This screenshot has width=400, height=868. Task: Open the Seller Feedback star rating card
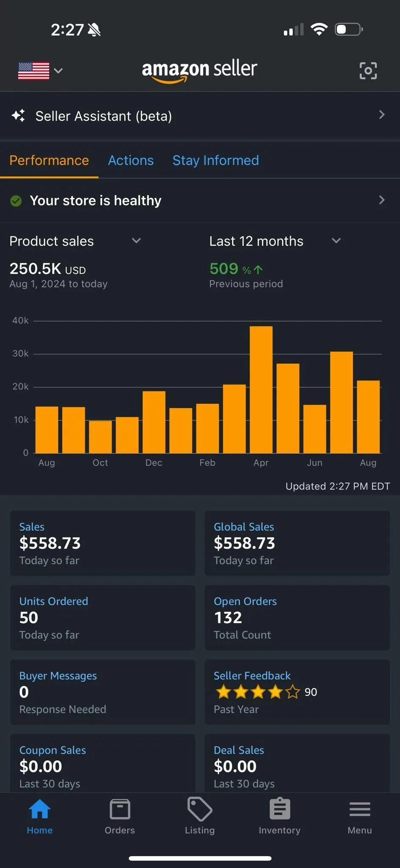(297, 692)
